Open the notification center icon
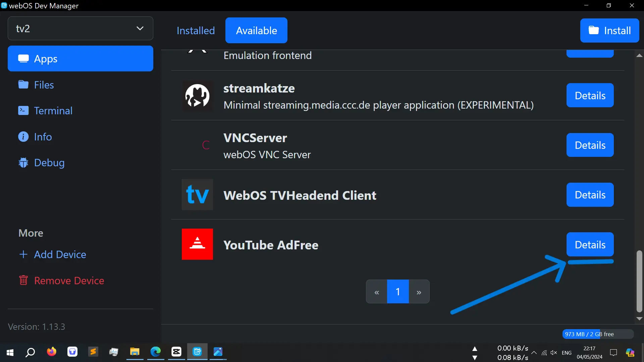The height and width of the screenshot is (362, 644). click(613, 353)
